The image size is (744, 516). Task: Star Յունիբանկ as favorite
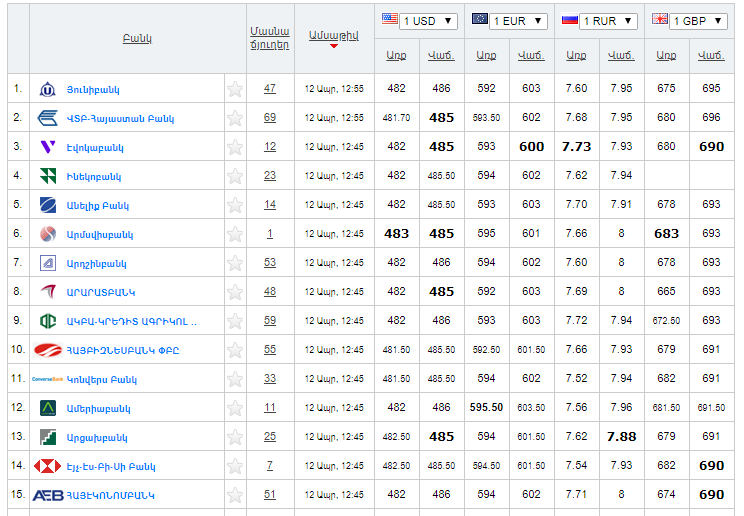click(235, 89)
